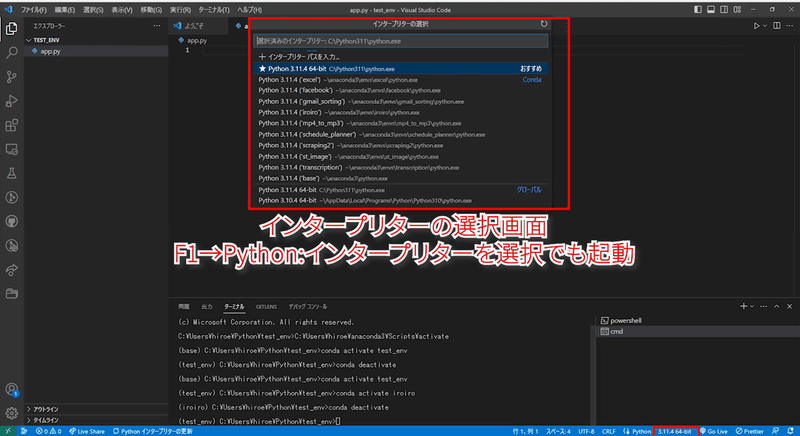Open the run button dropdown arrow
800x436 pixels.
[x=765, y=25]
